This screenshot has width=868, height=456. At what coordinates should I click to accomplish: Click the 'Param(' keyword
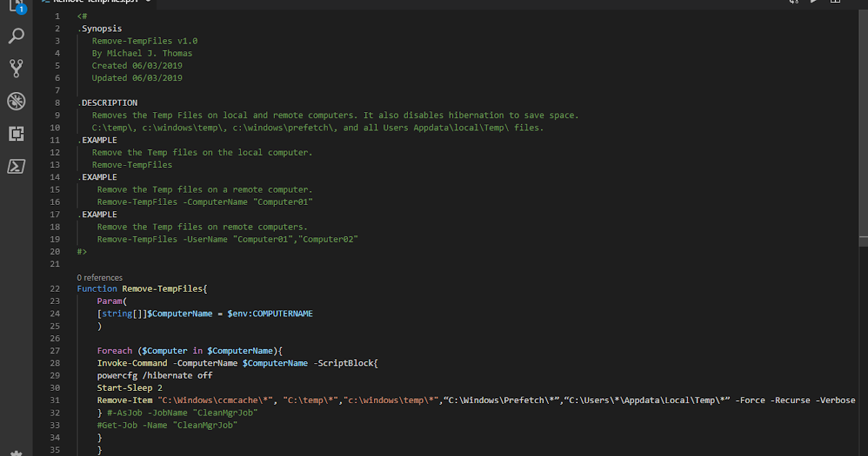coord(111,301)
